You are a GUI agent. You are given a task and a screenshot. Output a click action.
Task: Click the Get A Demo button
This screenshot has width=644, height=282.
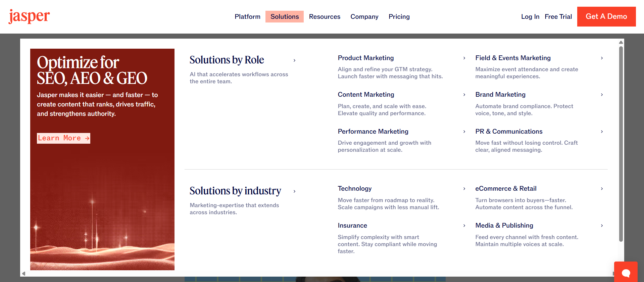(x=606, y=16)
